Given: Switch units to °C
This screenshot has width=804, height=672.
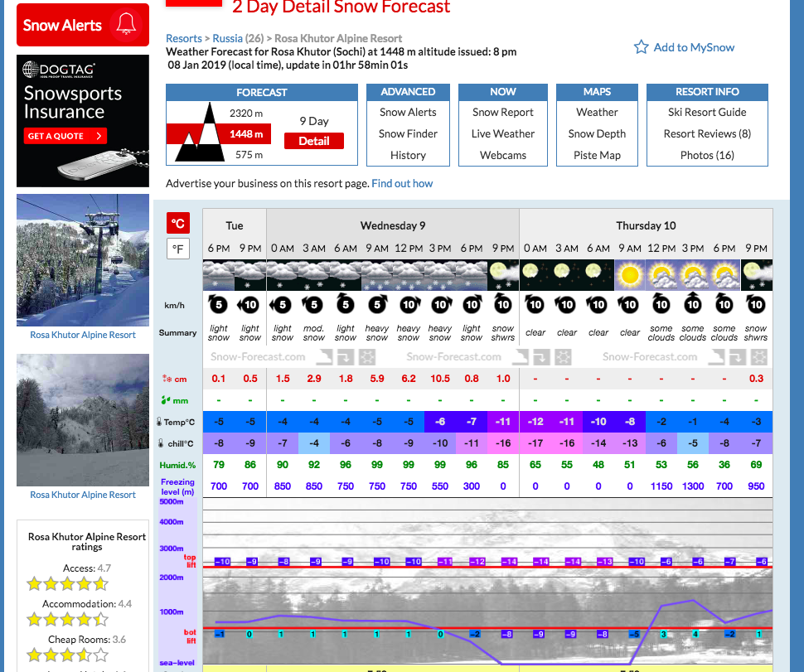Looking at the screenshot, I should point(178,224).
